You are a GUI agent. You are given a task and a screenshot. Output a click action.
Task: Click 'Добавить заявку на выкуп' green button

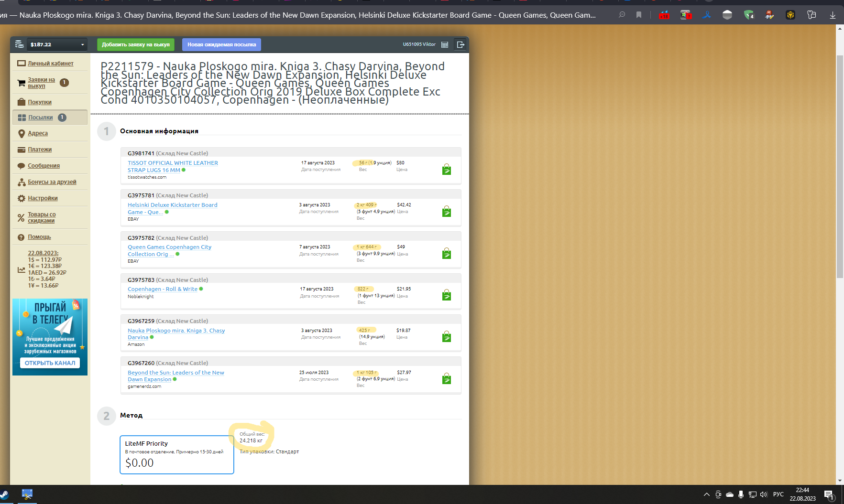click(136, 44)
